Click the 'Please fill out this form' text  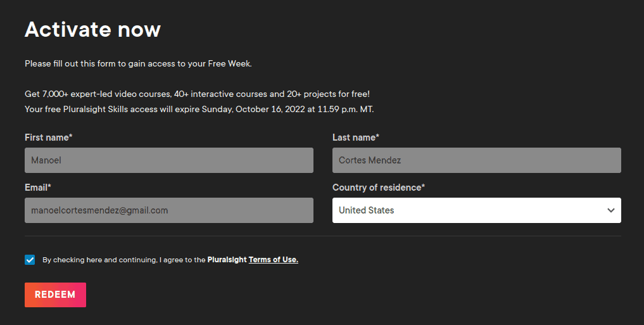point(138,64)
